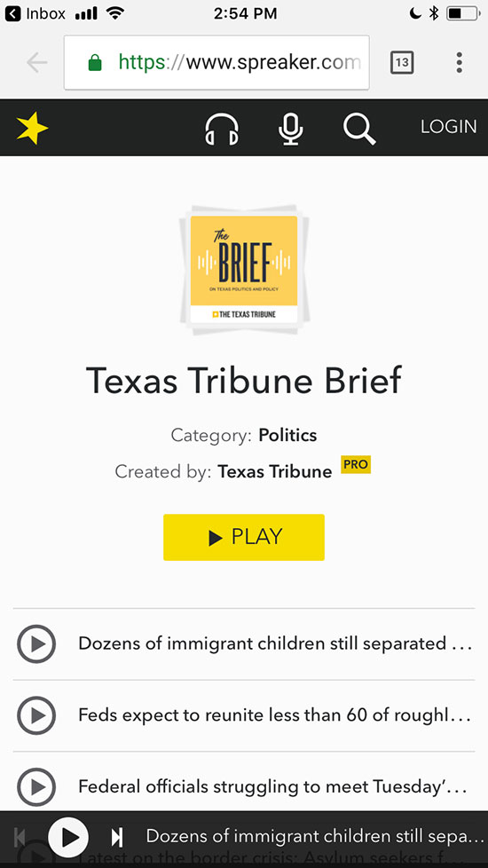Open the Politics category link

click(287, 435)
